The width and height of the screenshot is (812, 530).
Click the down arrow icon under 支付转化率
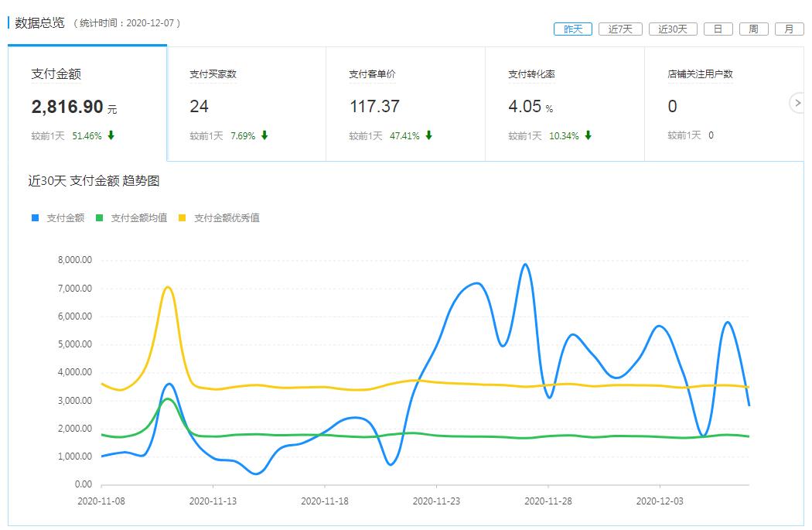(588, 135)
